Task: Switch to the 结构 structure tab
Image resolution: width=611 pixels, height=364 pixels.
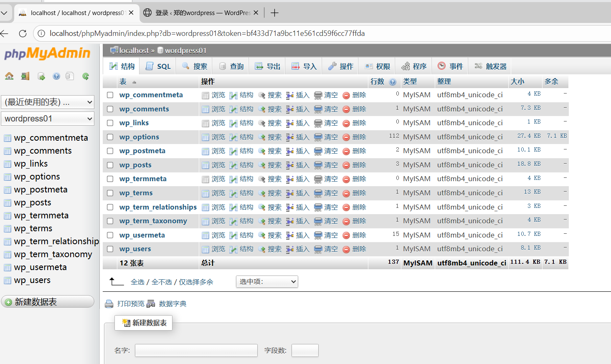Action: click(122, 66)
